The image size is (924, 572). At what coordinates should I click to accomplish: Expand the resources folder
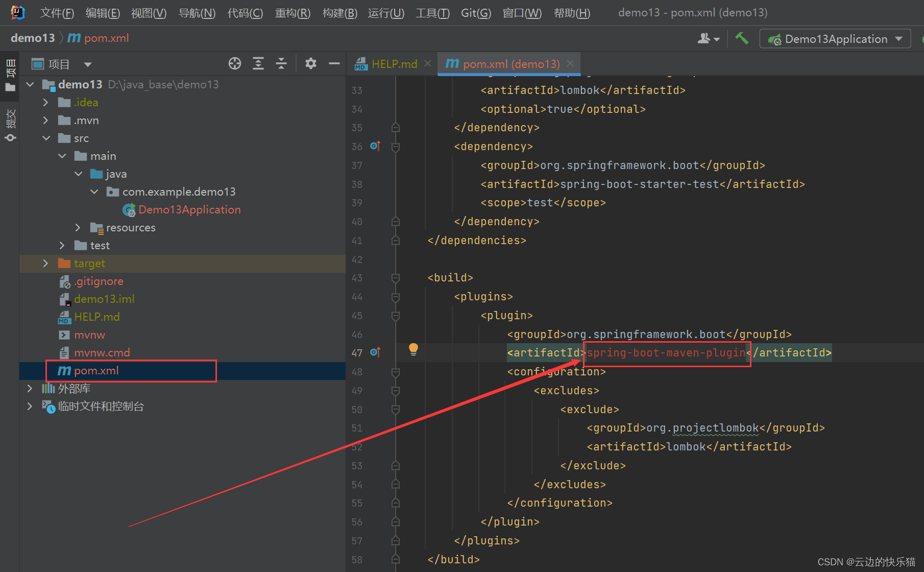click(78, 227)
